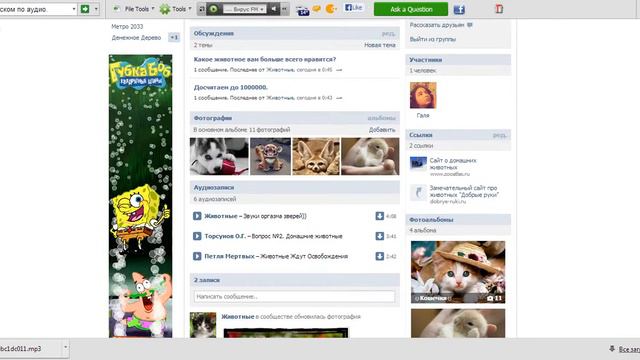This screenshot has width=640, height=360.
Task: Download the Животные audio track
Action: pyautogui.click(x=380, y=216)
